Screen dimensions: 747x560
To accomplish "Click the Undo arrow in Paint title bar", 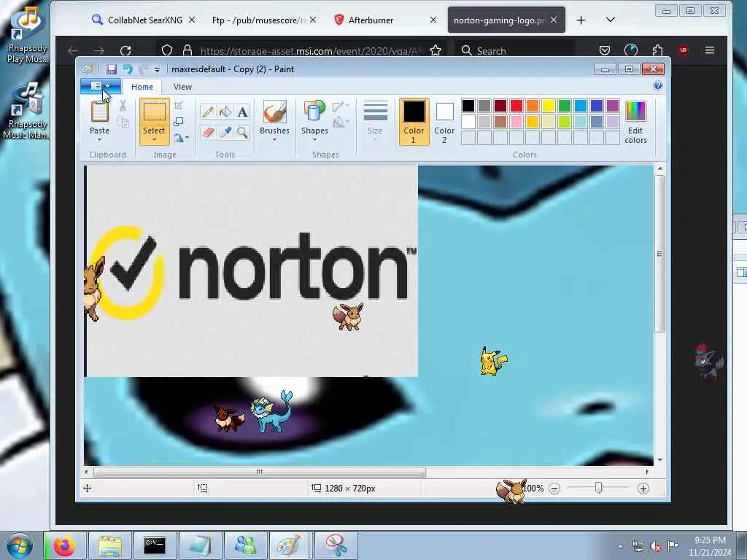I will 128,69.
